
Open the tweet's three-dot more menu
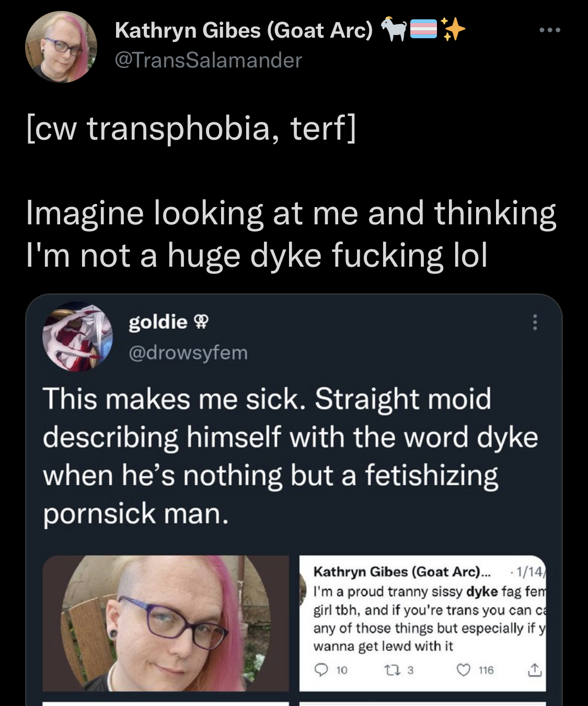(x=550, y=30)
